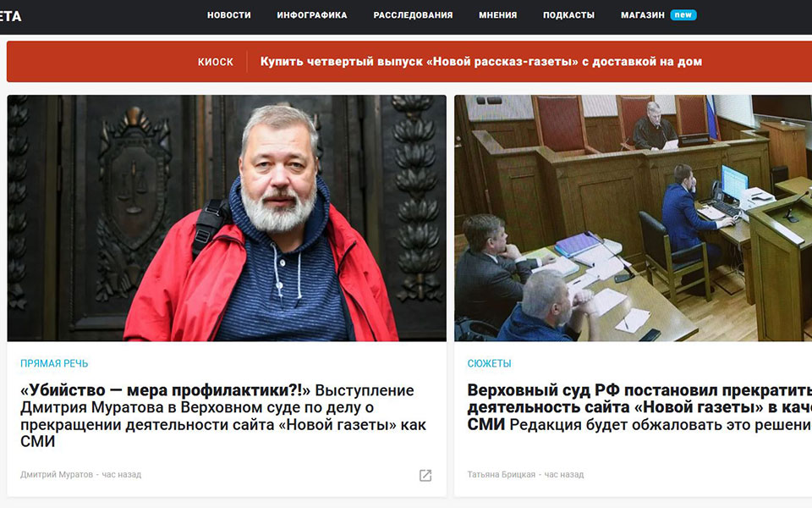Open the Верховный суд РФ headline

point(639,407)
